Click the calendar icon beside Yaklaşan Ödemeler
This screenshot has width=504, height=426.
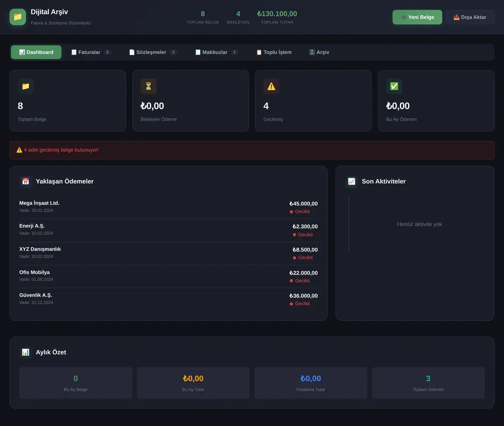pos(26,181)
